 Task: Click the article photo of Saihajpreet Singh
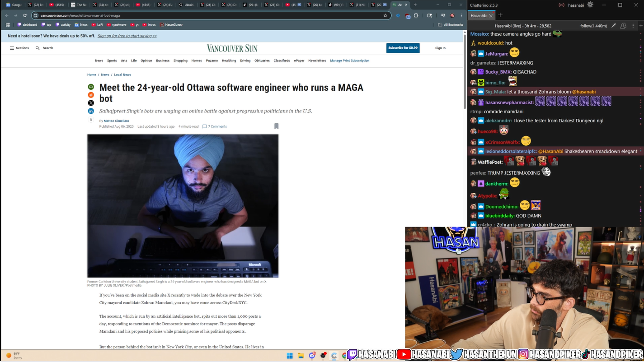(x=183, y=206)
